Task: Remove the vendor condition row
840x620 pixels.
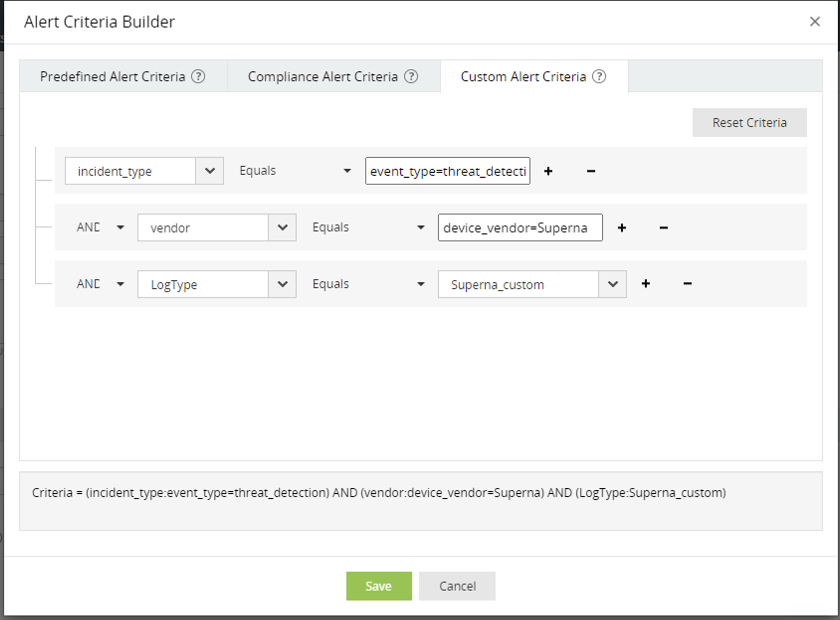Action: coord(663,227)
